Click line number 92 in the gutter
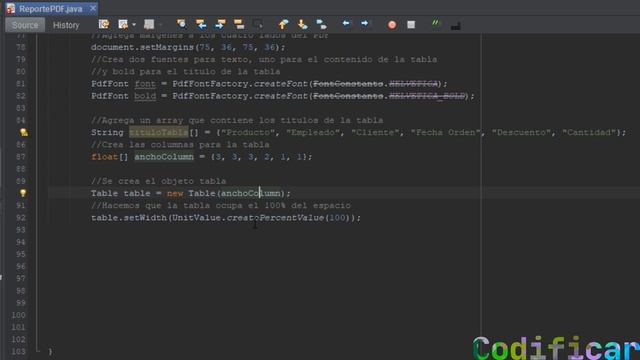Screen dimensions: 640x360 pos(21,218)
